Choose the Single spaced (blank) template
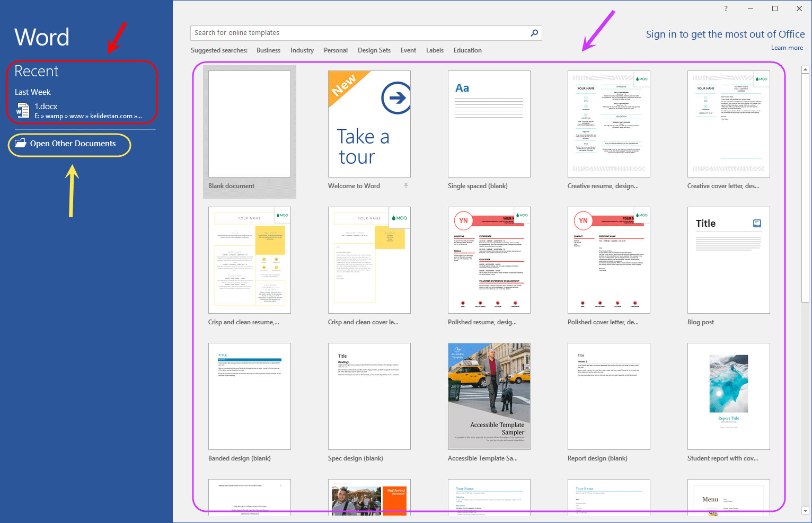 coord(489,124)
